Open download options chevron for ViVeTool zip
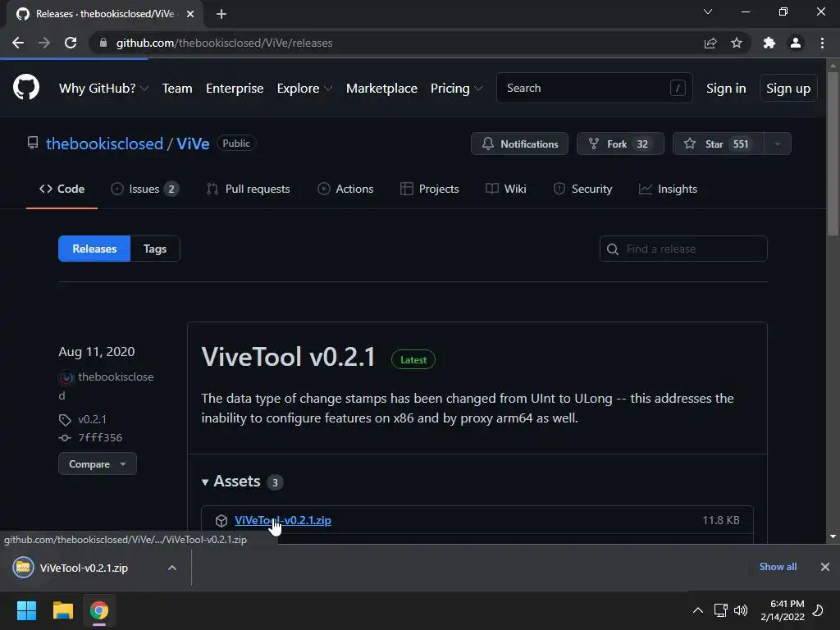 [172, 568]
